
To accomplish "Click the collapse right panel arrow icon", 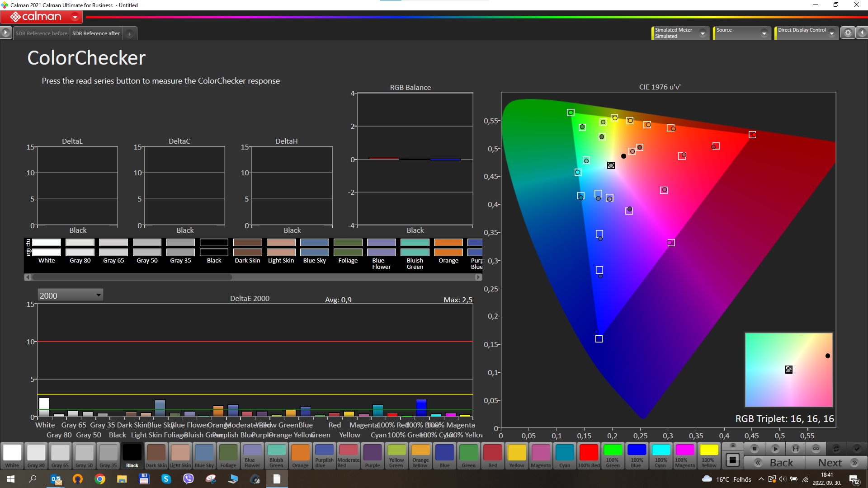I will tap(862, 33).
